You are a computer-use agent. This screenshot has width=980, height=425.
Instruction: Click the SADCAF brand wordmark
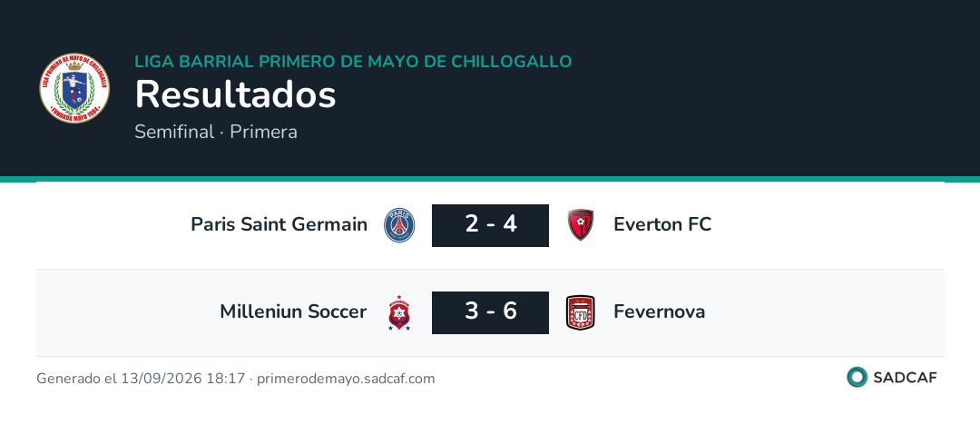(905, 378)
